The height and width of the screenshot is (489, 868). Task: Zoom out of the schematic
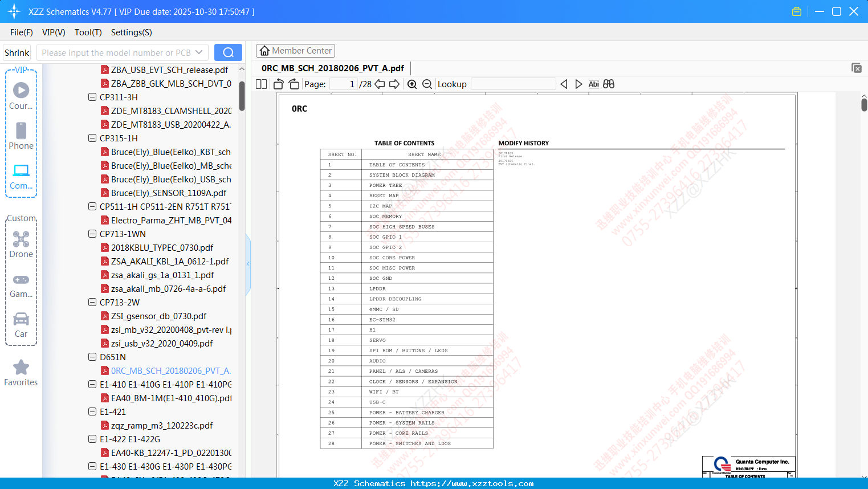pyautogui.click(x=427, y=84)
